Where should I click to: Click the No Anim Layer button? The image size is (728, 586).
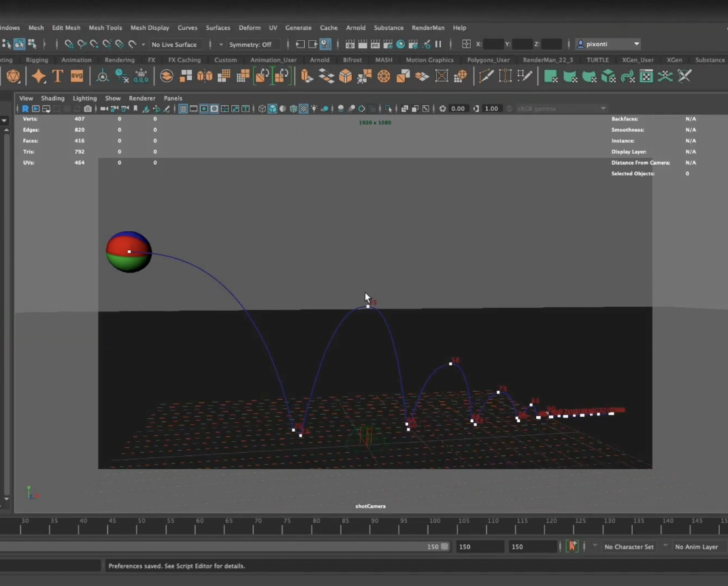click(x=697, y=547)
